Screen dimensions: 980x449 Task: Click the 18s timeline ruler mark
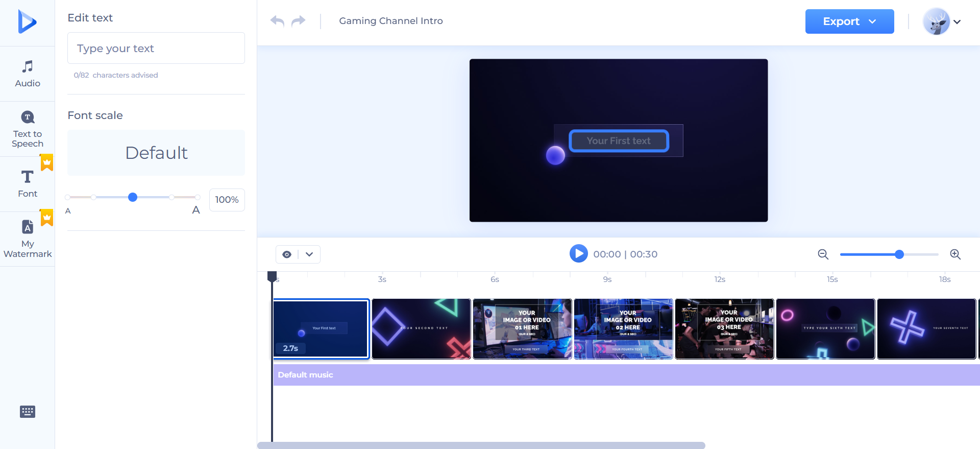pyautogui.click(x=945, y=279)
